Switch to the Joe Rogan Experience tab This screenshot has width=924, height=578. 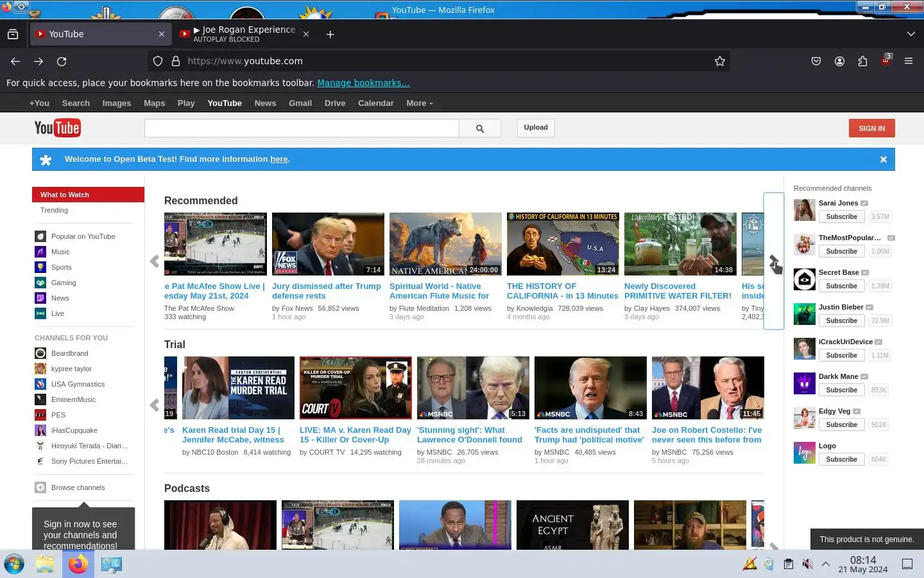pyautogui.click(x=244, y=34)
